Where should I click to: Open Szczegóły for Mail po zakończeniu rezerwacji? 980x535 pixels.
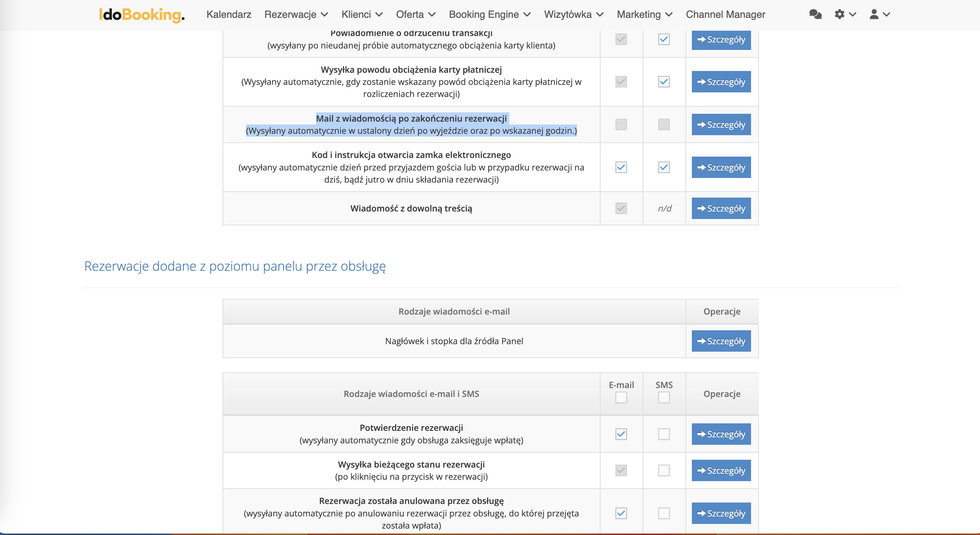point(721,124)
